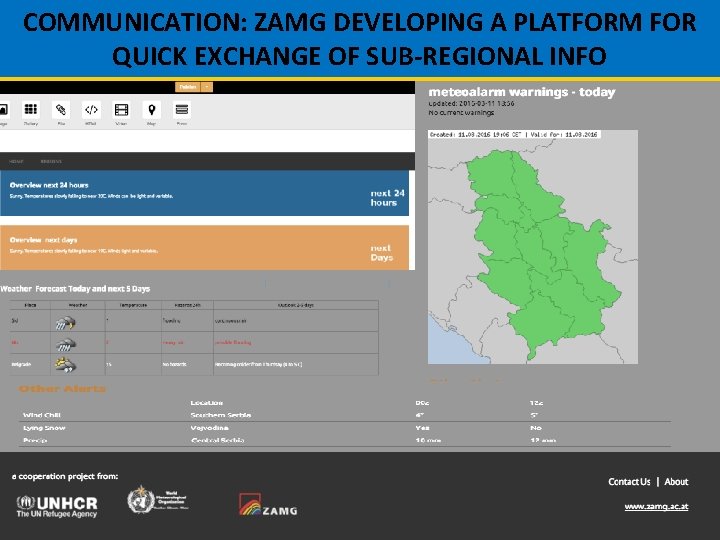
Task: Open the blue Overview next 24 hours panel
Action: [x=204, y=193]
